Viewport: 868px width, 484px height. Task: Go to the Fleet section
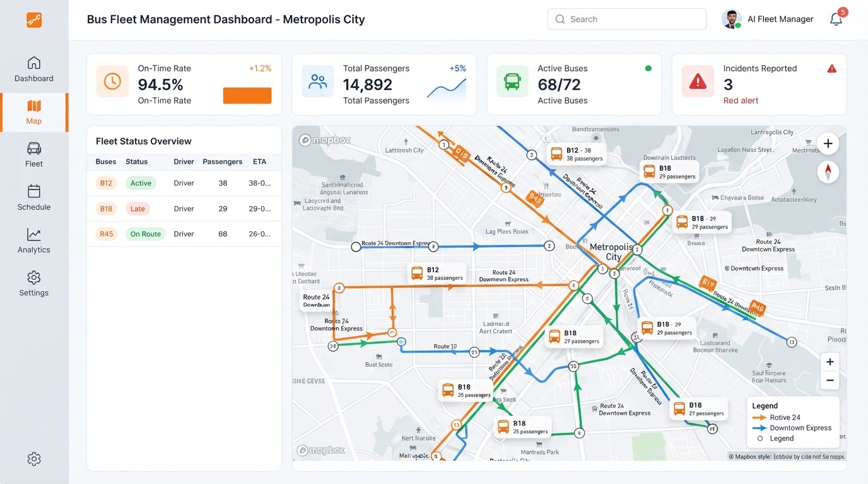[34, 155]
